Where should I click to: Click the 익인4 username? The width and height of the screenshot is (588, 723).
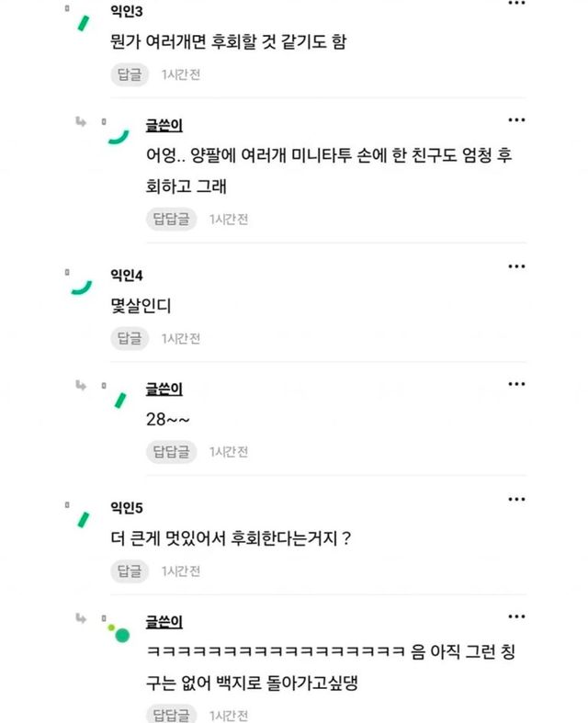pos(127,275)
